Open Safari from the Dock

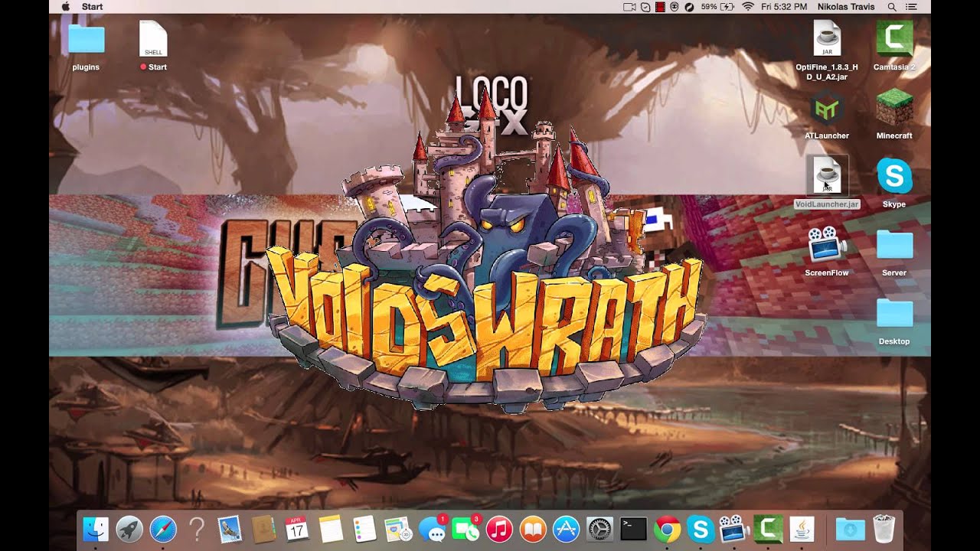point(163,529)
